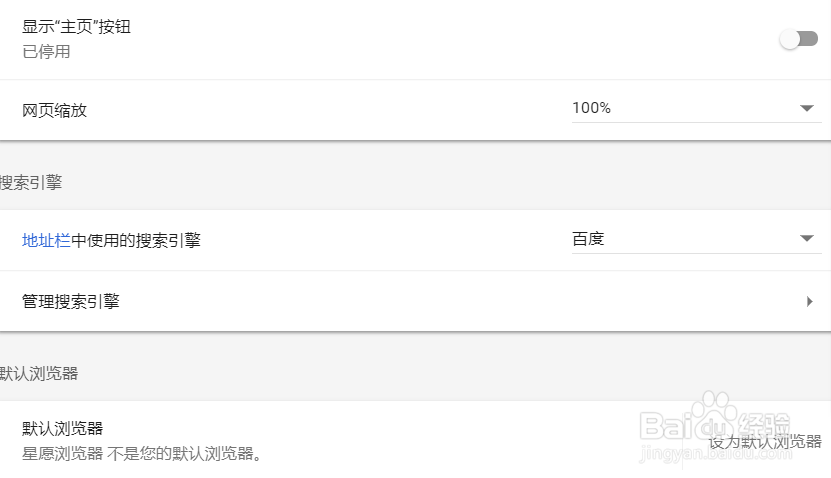Click the 已停用 status text
This screenshot has height=478, width=831.
(46, 51)
